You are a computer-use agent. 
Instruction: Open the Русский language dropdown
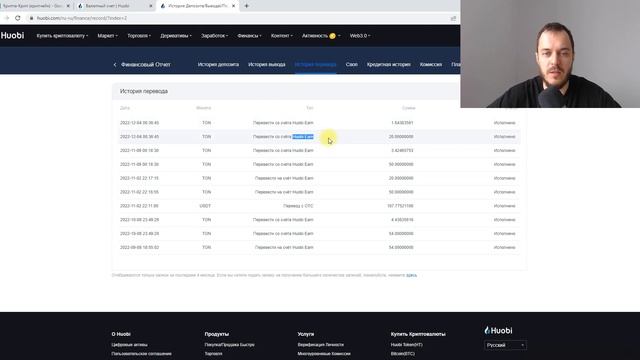pyautogui.click(x=505, y=345)
